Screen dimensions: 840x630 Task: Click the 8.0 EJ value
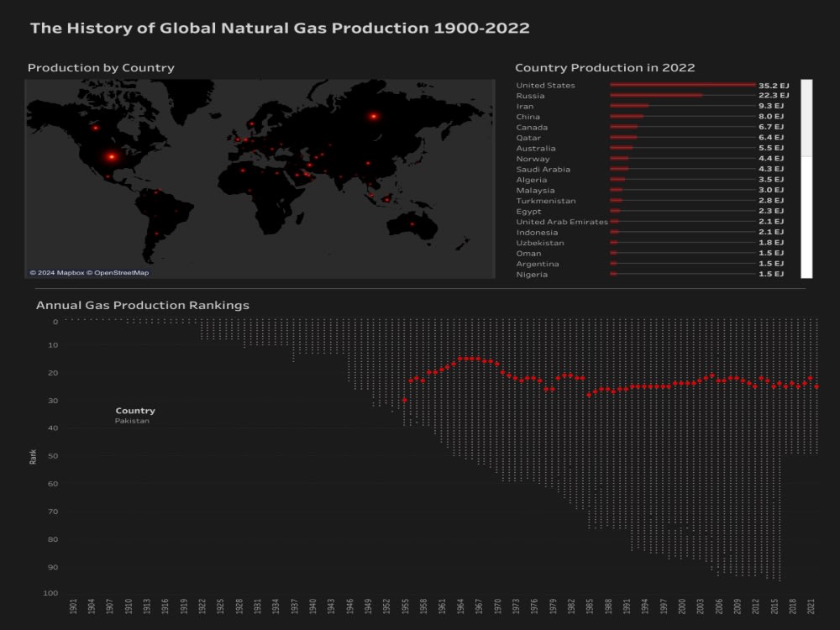(771, 116)
